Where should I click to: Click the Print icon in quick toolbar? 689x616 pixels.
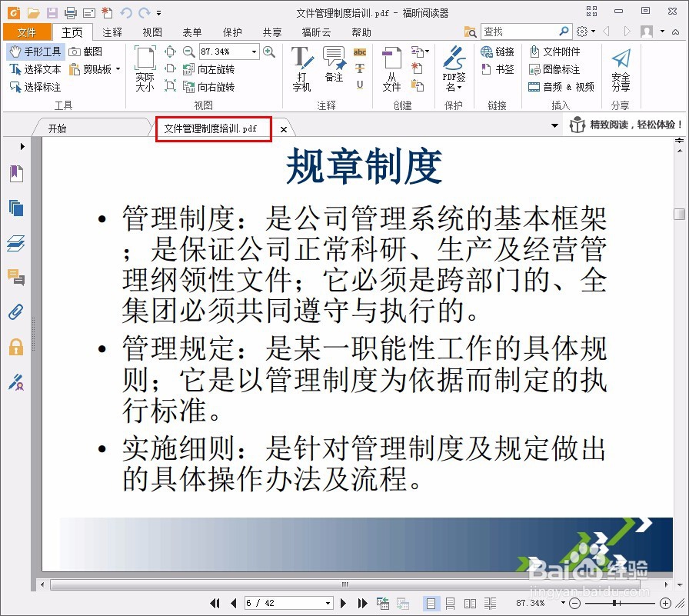[70, 13]
